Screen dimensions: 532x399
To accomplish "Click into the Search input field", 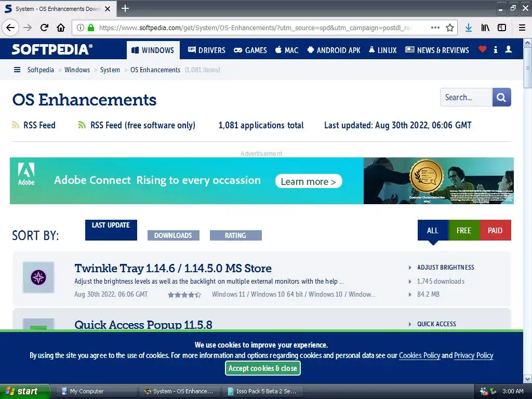I will pyautogui.click(x=466, y=97).
